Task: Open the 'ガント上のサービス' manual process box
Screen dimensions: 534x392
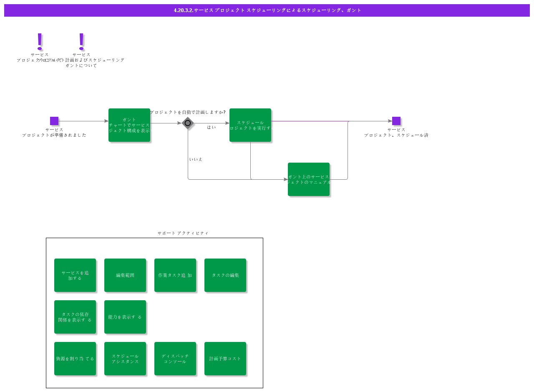Action: [309, 179]
